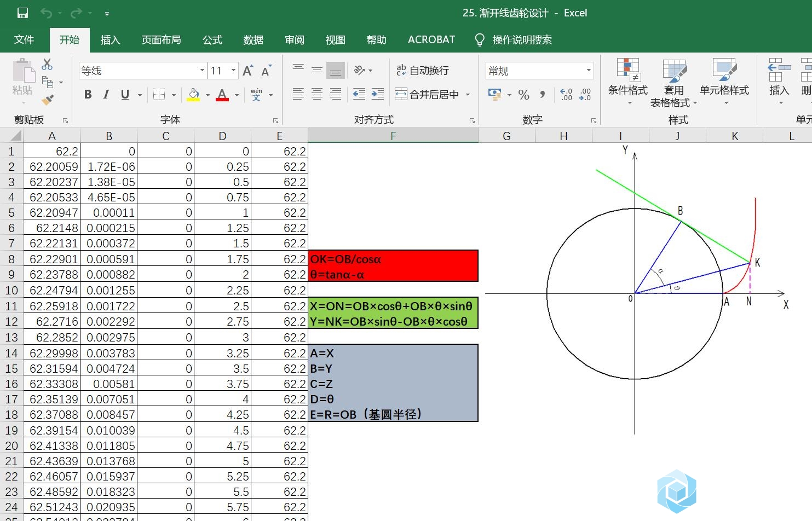Open 套用表格格式 table format gallery
Screen dimensions: 812x521
click(x=673, y=82)
